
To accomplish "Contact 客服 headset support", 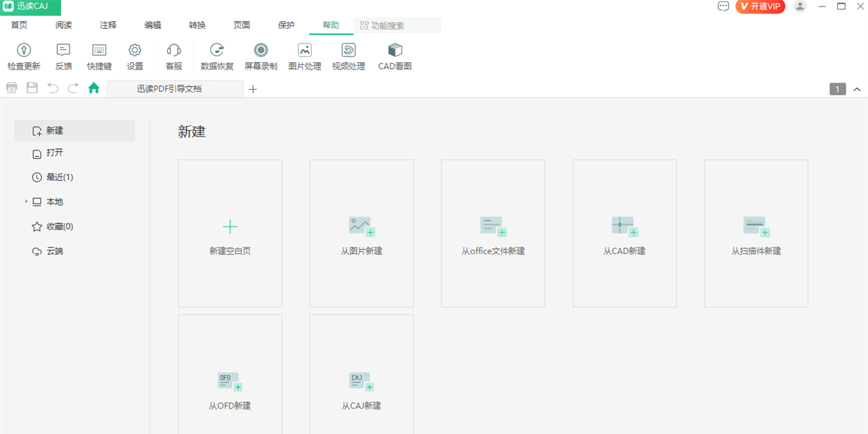I will [174, 56].
